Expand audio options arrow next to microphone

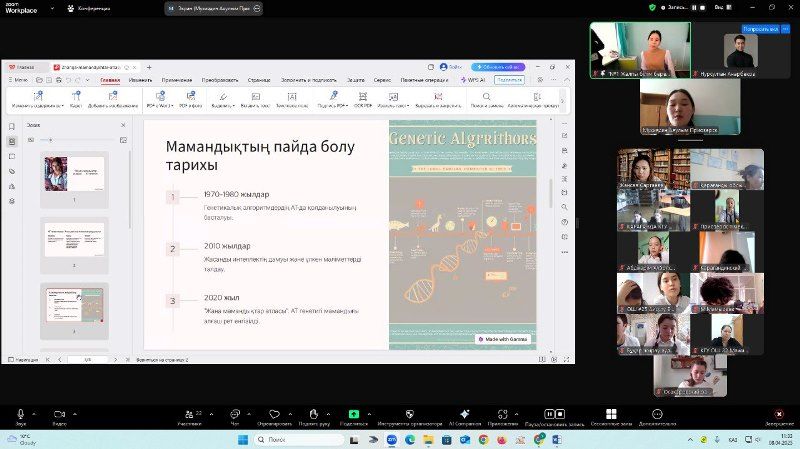tap(34, 412)
